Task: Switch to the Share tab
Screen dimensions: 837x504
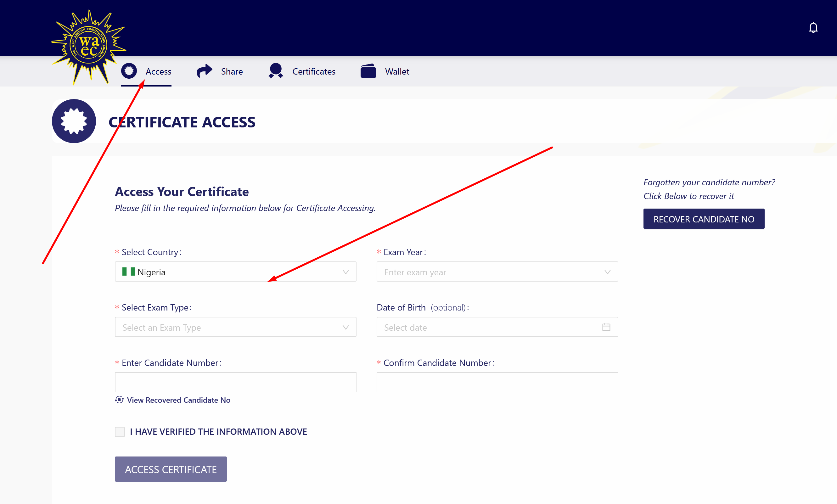Action: tap(232, 72)
